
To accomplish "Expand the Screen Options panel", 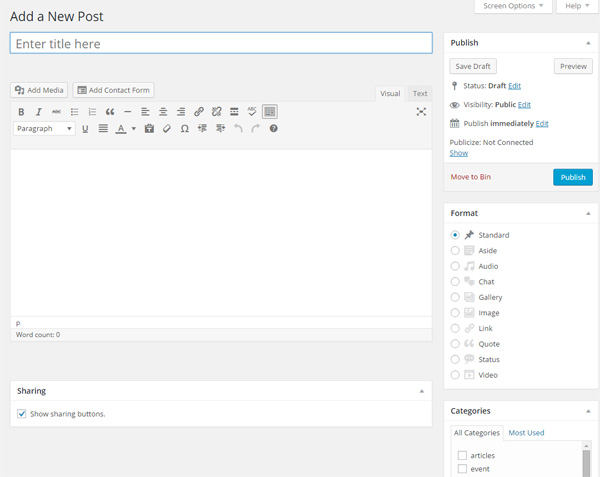I will click(514, 6).
